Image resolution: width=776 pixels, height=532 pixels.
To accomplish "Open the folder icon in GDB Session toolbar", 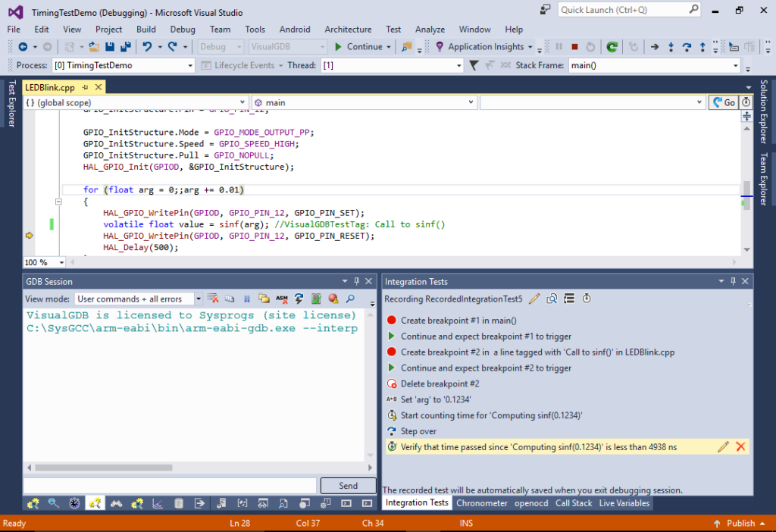I will click(264, 298).
